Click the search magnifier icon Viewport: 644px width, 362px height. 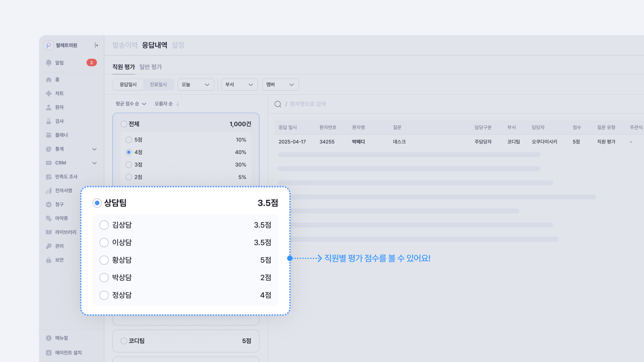tap(278, 104)
